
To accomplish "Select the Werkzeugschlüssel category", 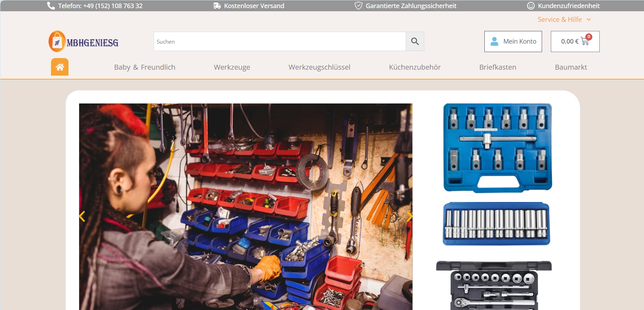I will [319, 67].
